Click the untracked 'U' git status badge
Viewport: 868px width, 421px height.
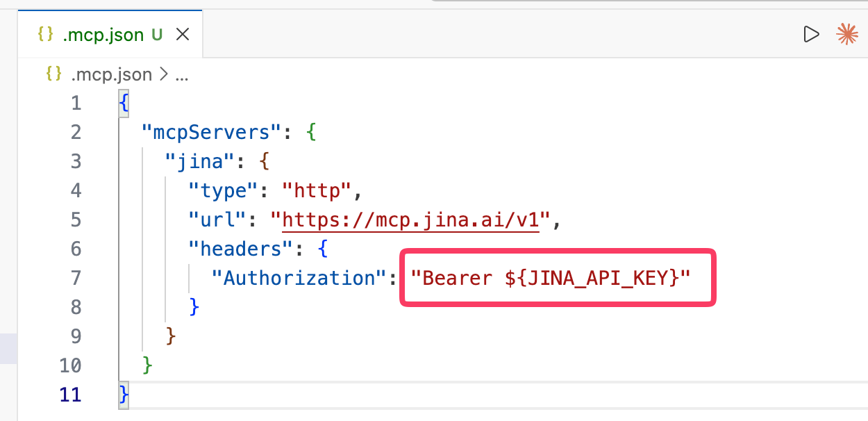click(157, 35)
